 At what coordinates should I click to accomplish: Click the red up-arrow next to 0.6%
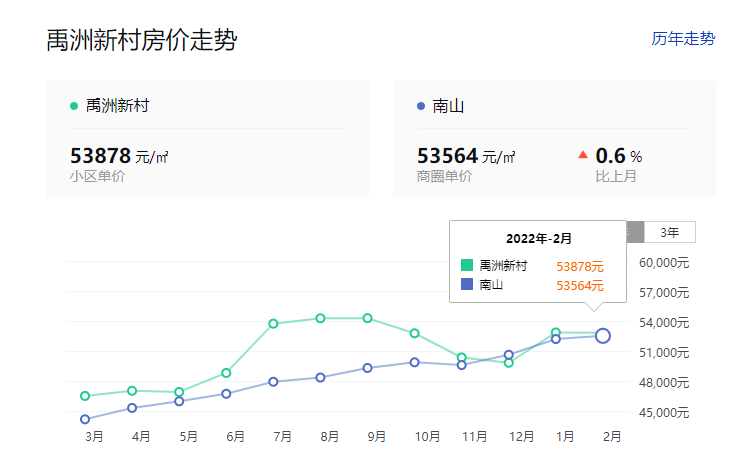click(583, 155)
